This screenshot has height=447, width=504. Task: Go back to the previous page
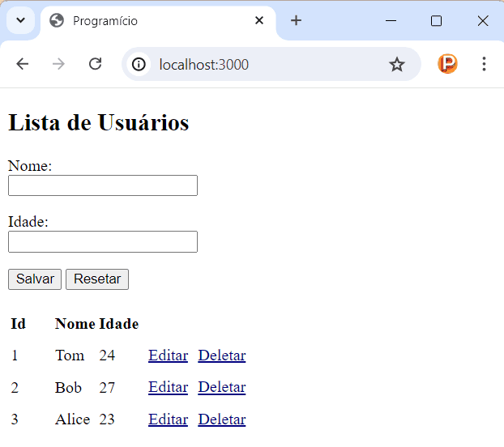23,64
